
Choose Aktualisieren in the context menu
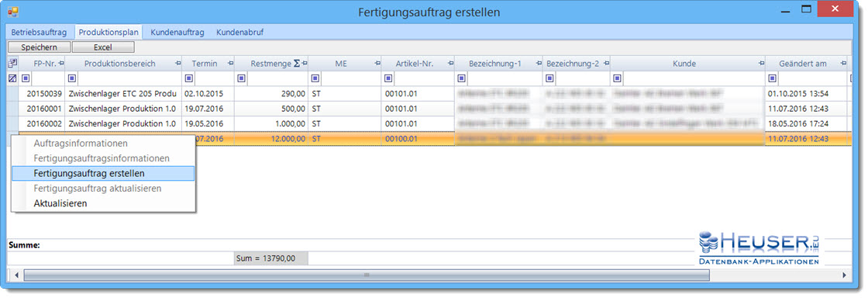(x=103, y=203)
